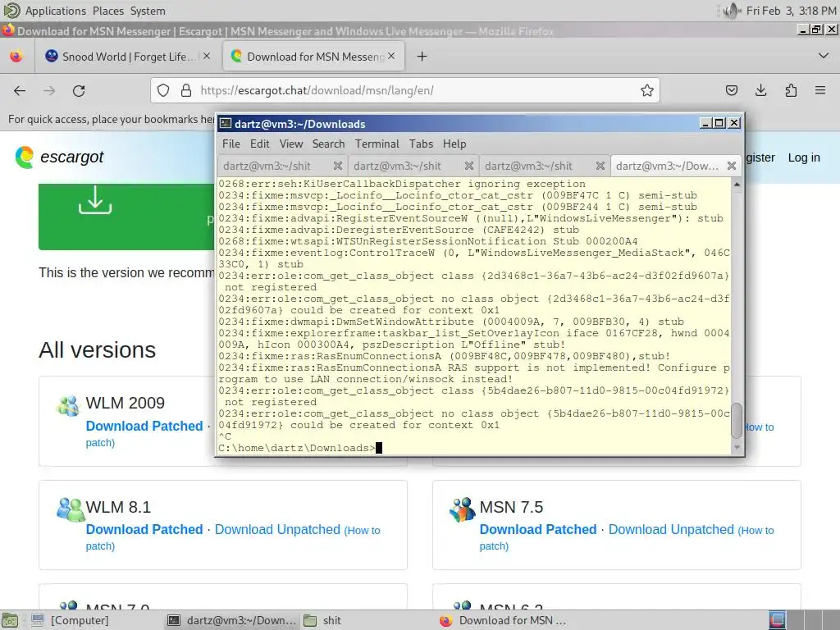Switch to third ~/shit terminal tab
Image resolution: width=840 pixels, height=630 pixels.
tap(545, 166)
